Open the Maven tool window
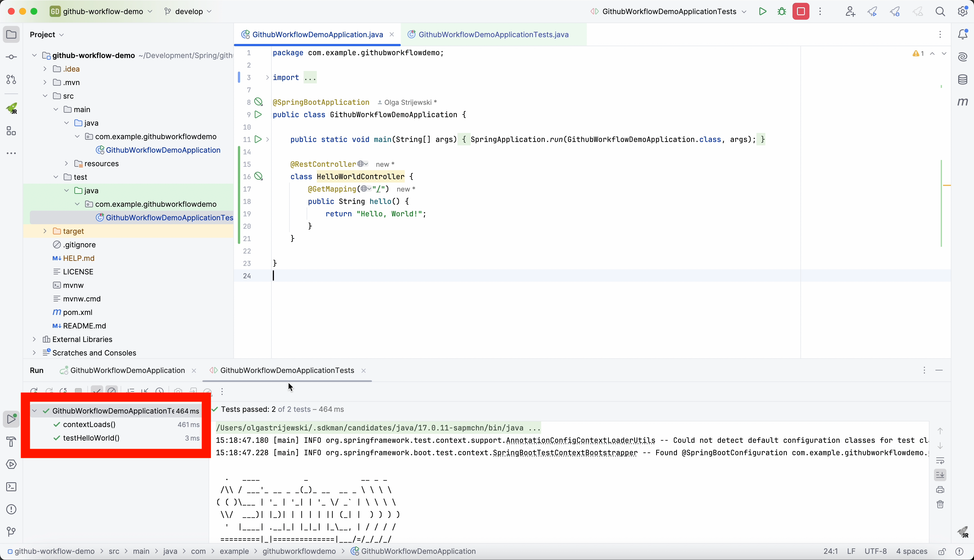This screenshot has width=974, height=560. click(962, 102)
